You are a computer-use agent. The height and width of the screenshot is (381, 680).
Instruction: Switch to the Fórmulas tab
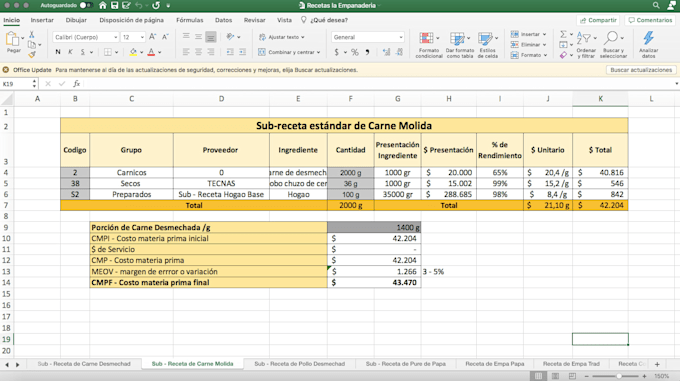[x=190, y=20]
